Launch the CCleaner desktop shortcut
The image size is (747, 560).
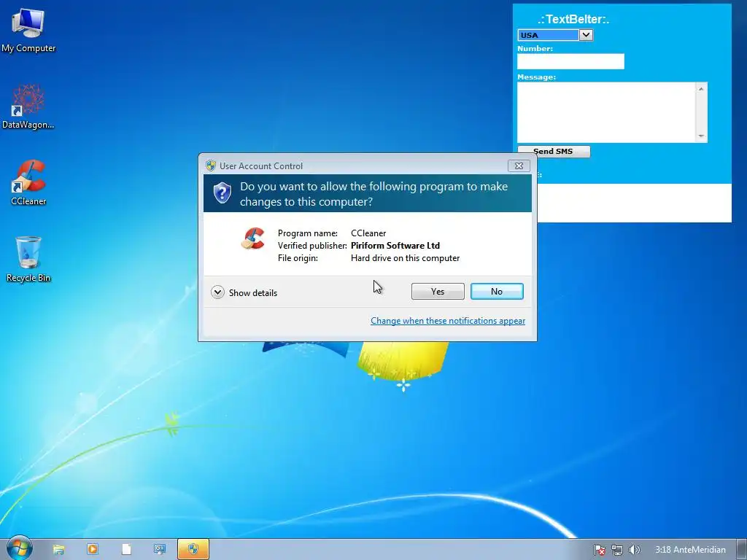(x=28, y=183)
